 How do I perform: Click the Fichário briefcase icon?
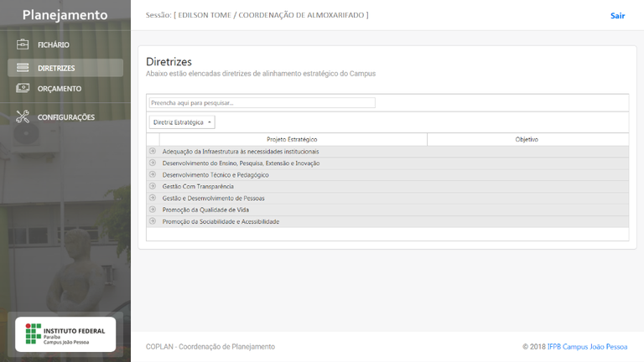(x=23, y=44)
